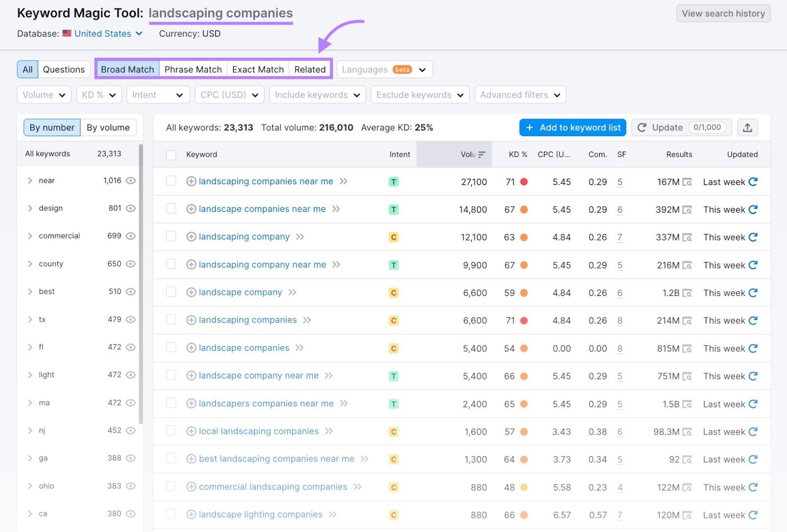Click the 'Add to keyword list' button
Screen dimensions: 787x532
click(x=572, y=127)
